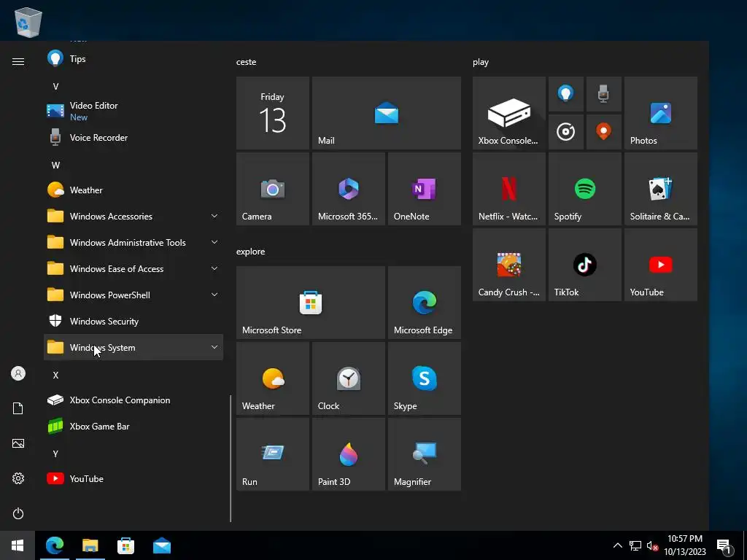Open the user account button
Image resolution: width=747 pixels, height=560 pixels.
click(x=18, y=373)
